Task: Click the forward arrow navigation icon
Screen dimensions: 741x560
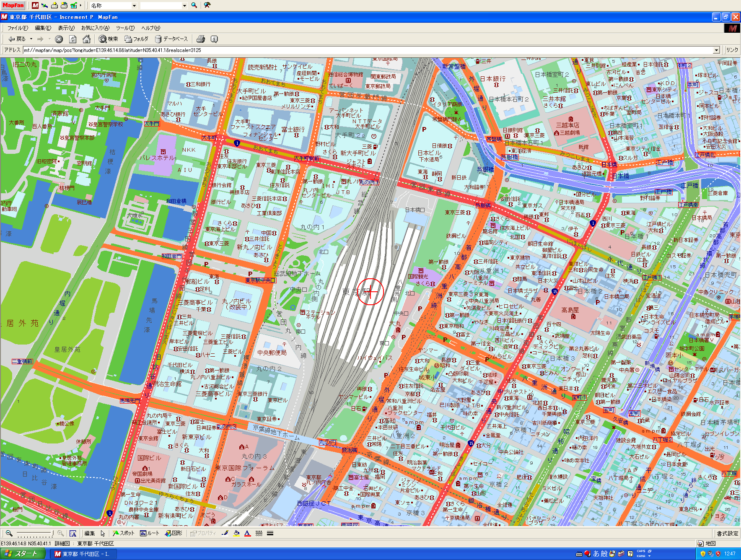Action: coord(40,39)
